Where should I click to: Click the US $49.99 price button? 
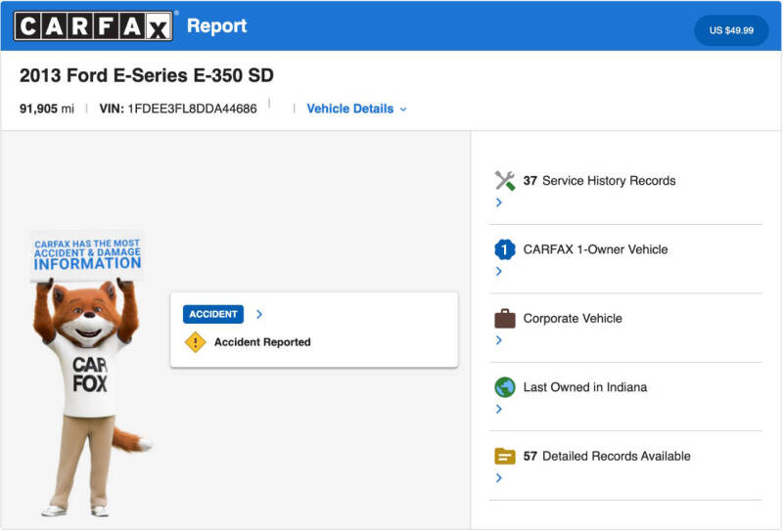[731, 30]
